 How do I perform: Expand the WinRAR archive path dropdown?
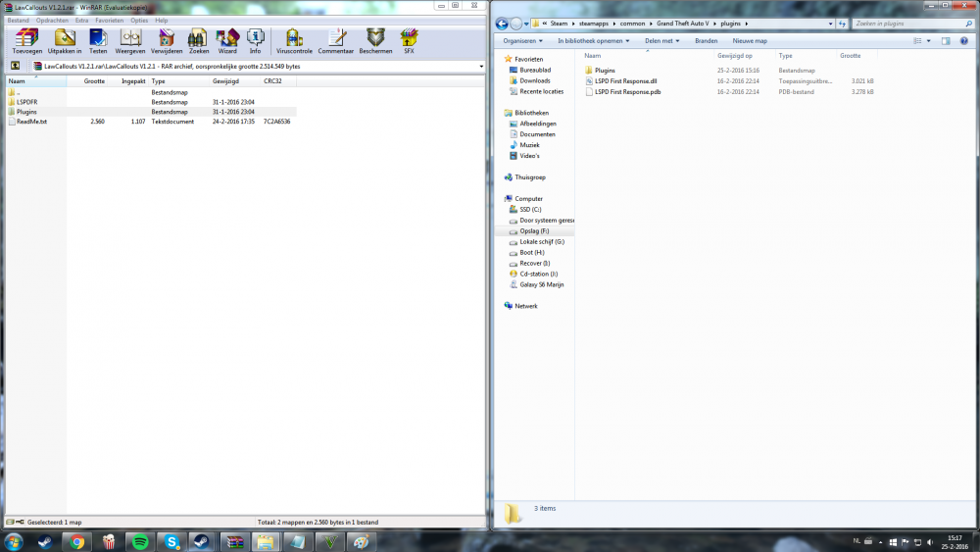(x=481, y=67)
